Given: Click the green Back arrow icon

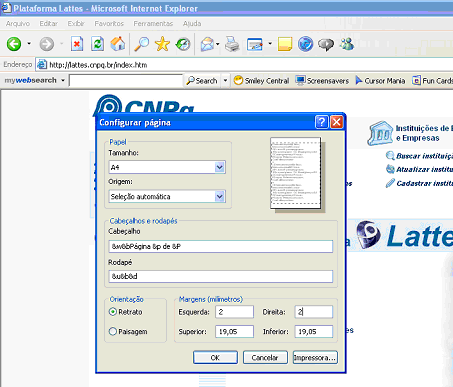Looking at the screenshot, I should click(14, 44).
